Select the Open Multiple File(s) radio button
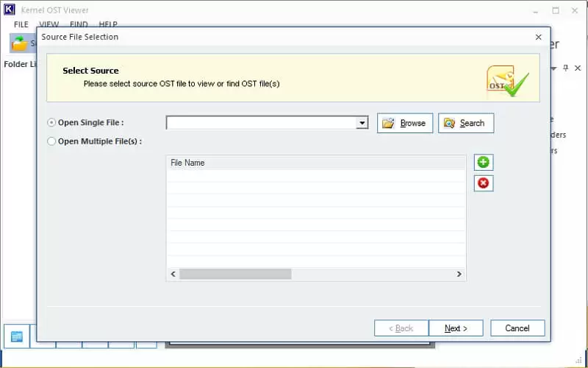The height and width of the screenshot is (368, 588). tap(51, 141)
